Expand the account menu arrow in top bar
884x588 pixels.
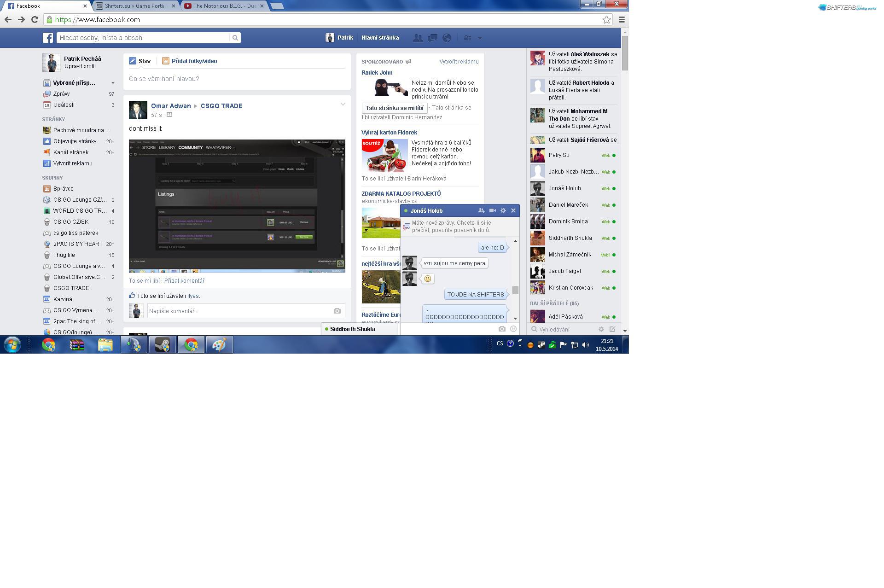tap(480, 38)
